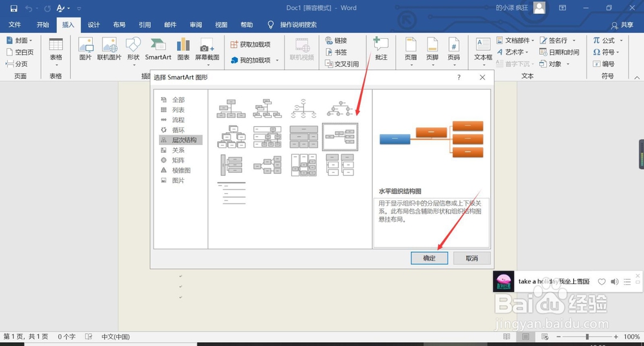Insert a 书签 bookmark
The image size is (644, 346).
tap(336, 52)
